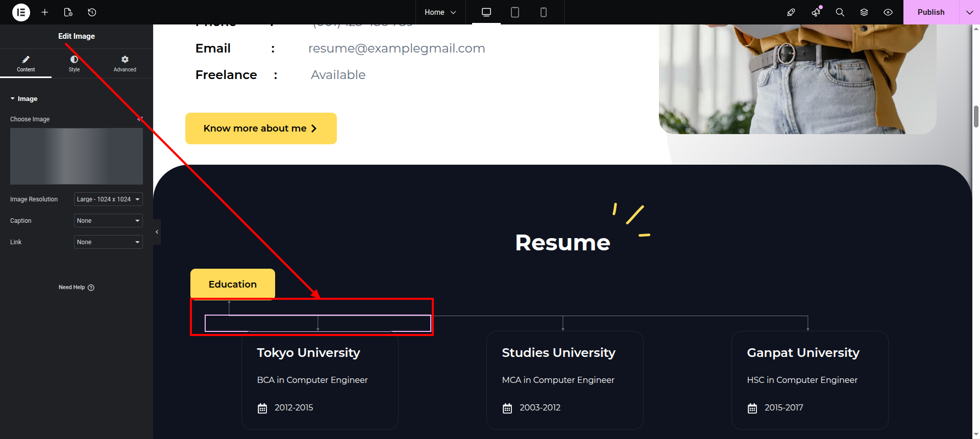Open the Image Resolution dropdown
The height and width of the screenshot is (439, 980).
108,199
